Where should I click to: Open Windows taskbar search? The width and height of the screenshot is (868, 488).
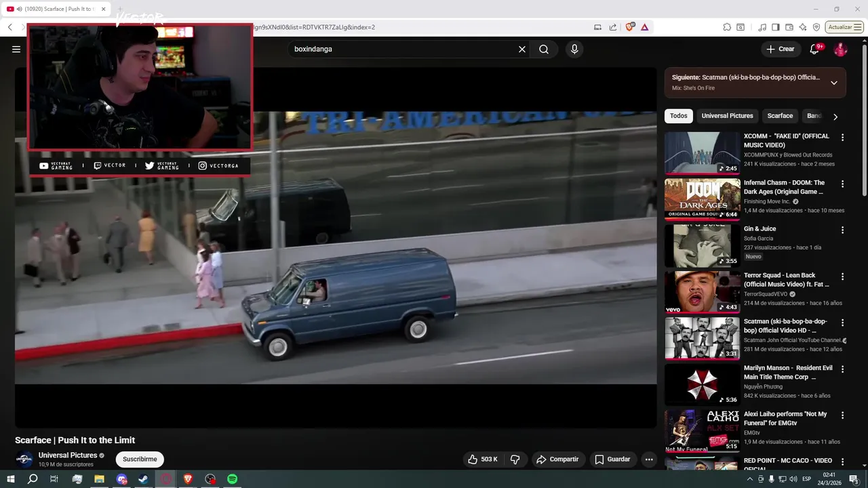click(33, 479)
